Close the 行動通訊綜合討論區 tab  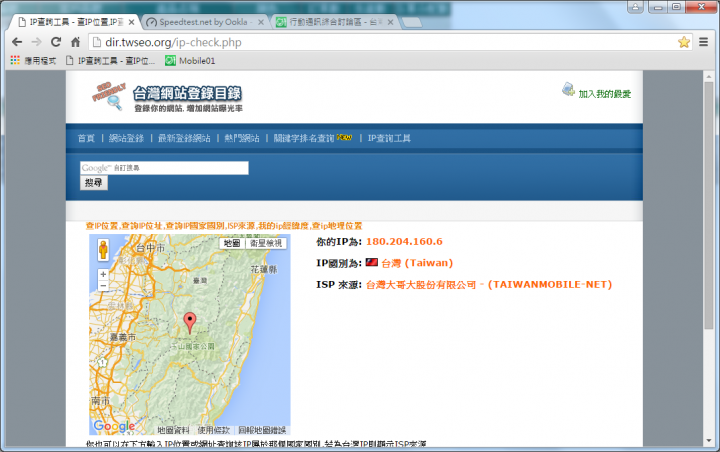point(390,22)
